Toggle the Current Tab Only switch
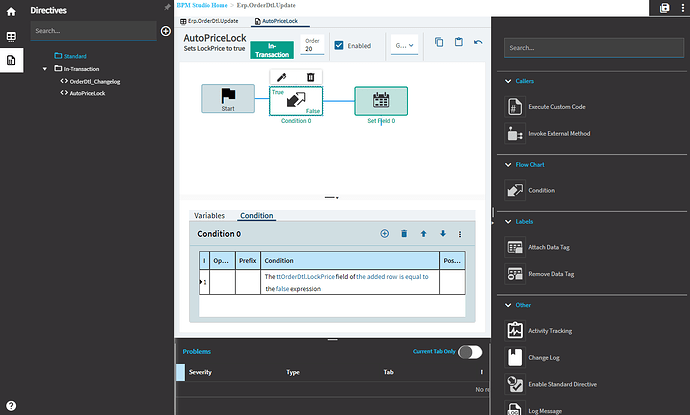 pos(470,352)
